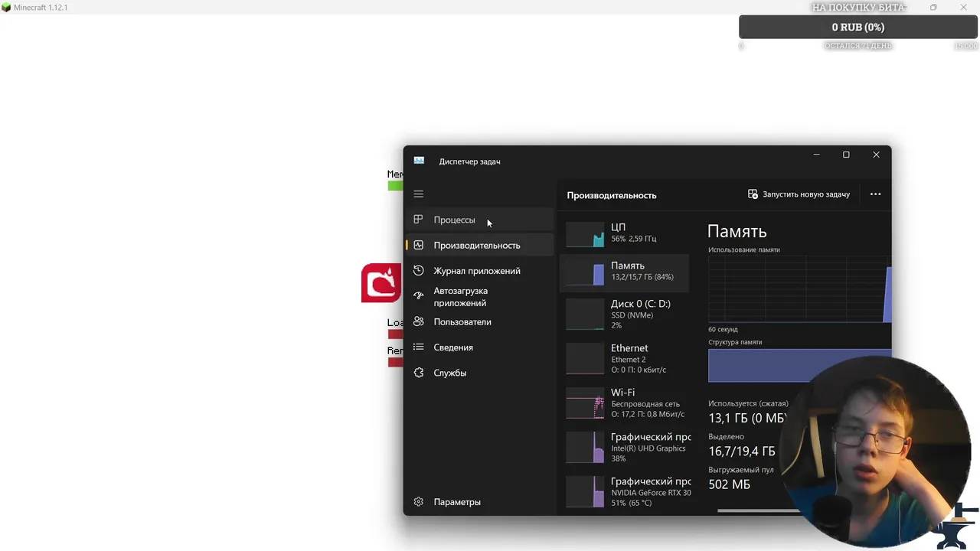Restore the Minecraft window size
Image resolution: width=980 pixels, height=551 pixels.
pos(933,8)
